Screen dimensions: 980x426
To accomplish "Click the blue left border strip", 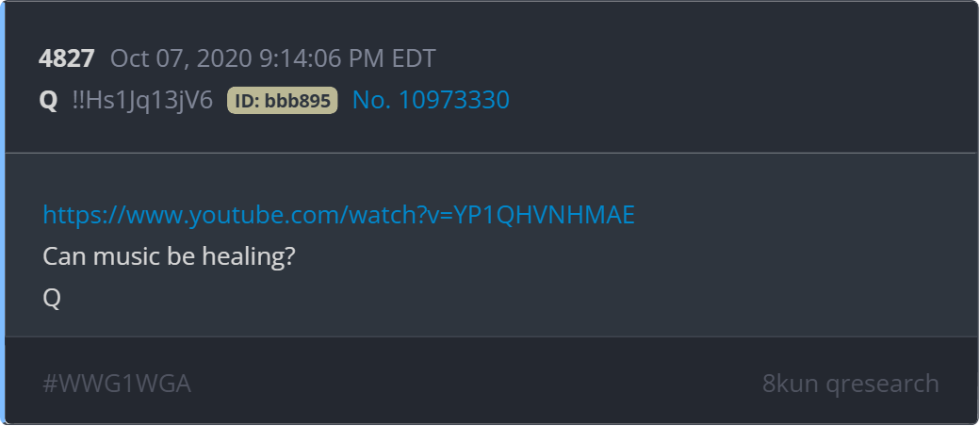I will pyautogui.click(x=3, y=213).
